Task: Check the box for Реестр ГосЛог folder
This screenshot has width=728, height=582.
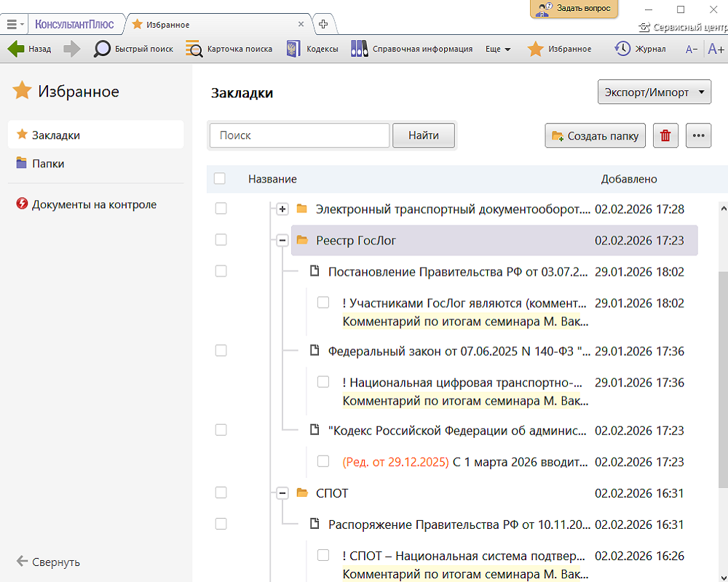Action: pos(221,240)
